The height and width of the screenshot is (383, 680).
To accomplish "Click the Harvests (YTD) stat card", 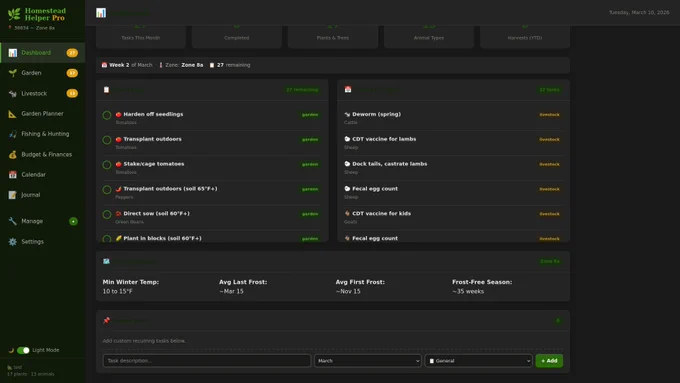I will pyautogui.click(x=525, y=36).
